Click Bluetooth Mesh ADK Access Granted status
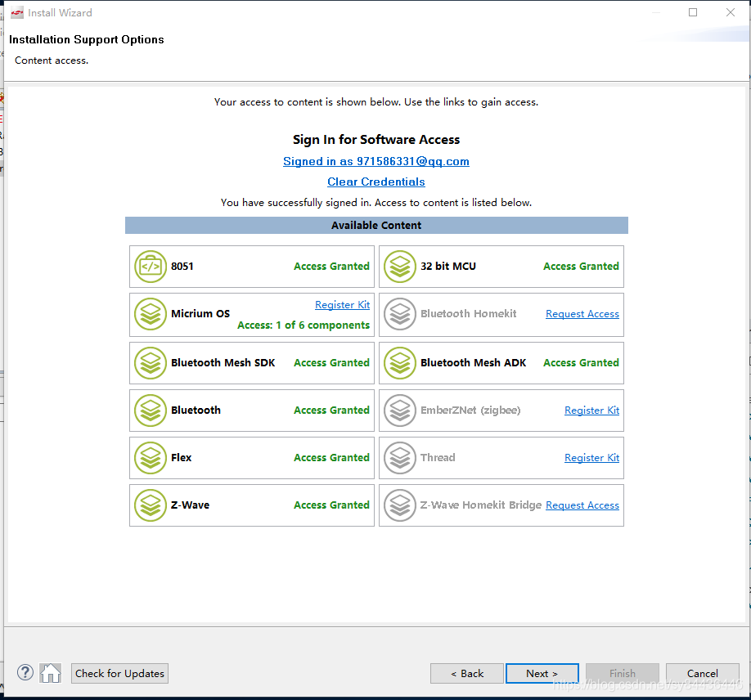Image resolution: width=751 pixels, height=700 pixels. pyautogui.click(x=581, y=363)
